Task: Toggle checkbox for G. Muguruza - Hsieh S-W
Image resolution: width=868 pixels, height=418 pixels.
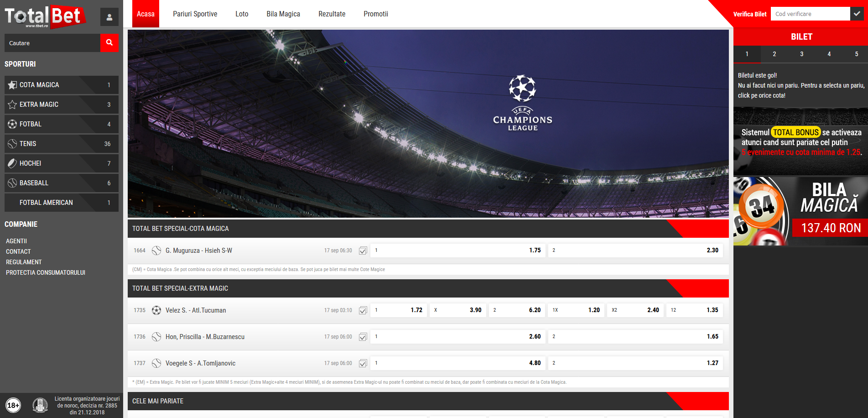Action: click(363, 251)
